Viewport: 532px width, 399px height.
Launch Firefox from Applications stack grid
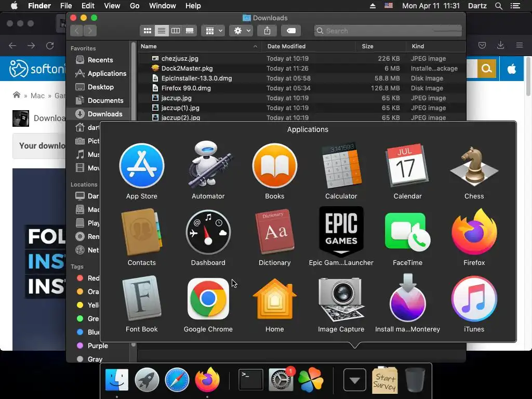point(474,231)
